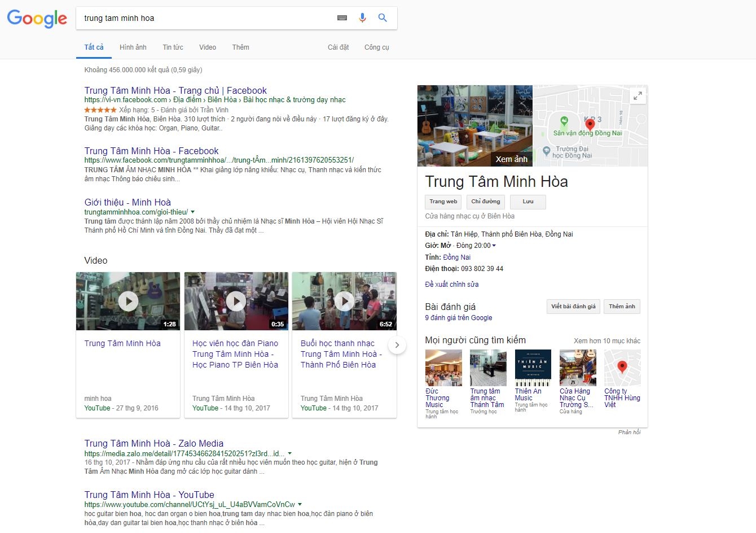Screen dimensions: 756x533
Task: Open the Thêm search menu
Action: [240, 47]
